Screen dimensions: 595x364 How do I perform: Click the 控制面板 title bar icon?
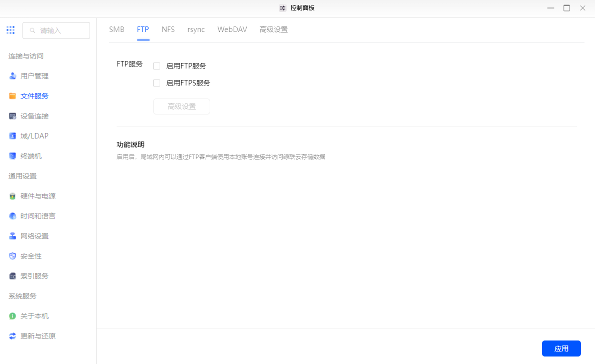(x=282, y=8)
